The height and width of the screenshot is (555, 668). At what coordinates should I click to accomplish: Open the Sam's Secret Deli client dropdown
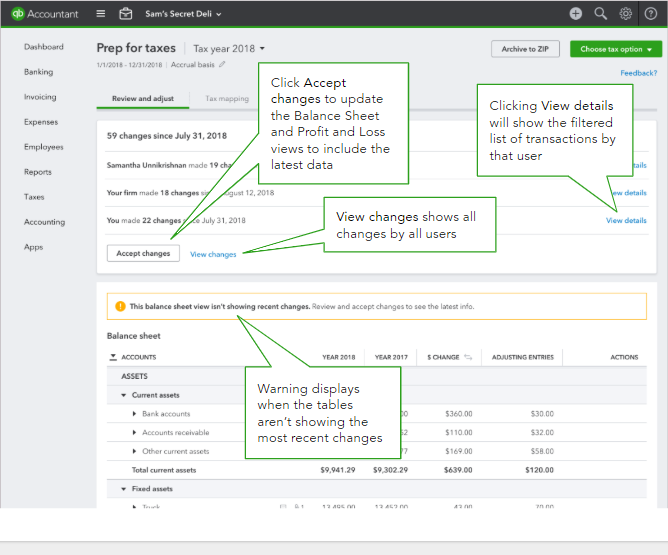pos(183,14)
